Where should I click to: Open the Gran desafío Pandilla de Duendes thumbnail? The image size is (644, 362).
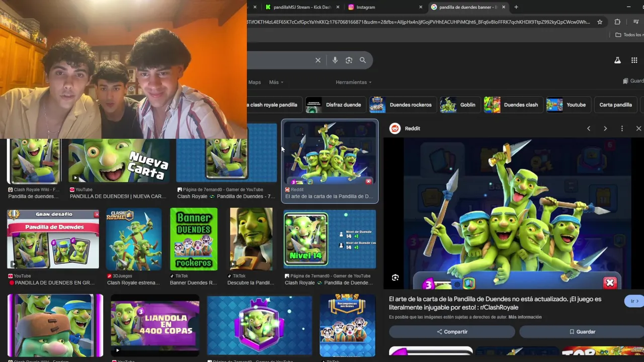[53, 239]
